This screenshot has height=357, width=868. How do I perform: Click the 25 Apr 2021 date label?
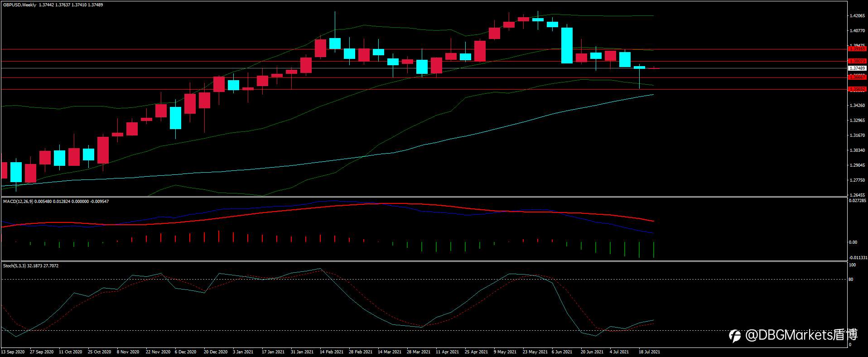pos(477,352)
